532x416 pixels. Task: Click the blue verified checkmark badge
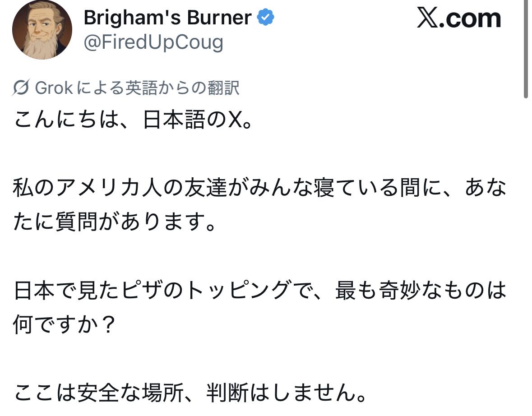pyautogui.click(x=266, y=18)
